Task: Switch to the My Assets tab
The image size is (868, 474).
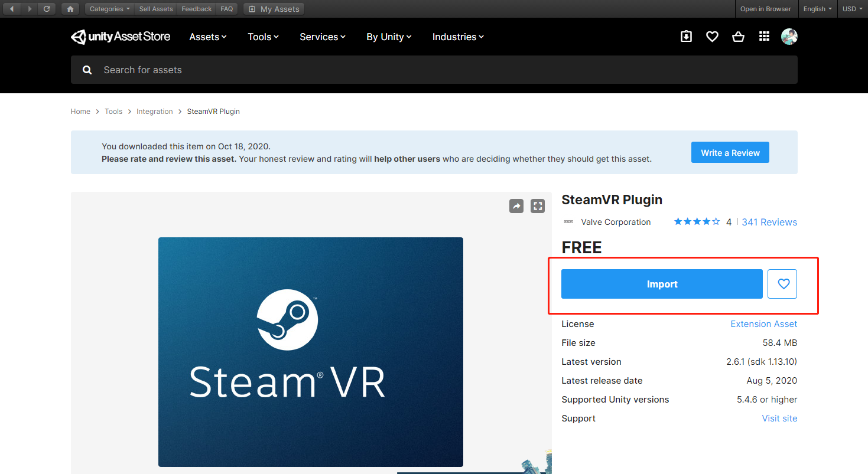Action: pyautogui.click(x=274, y=9)
